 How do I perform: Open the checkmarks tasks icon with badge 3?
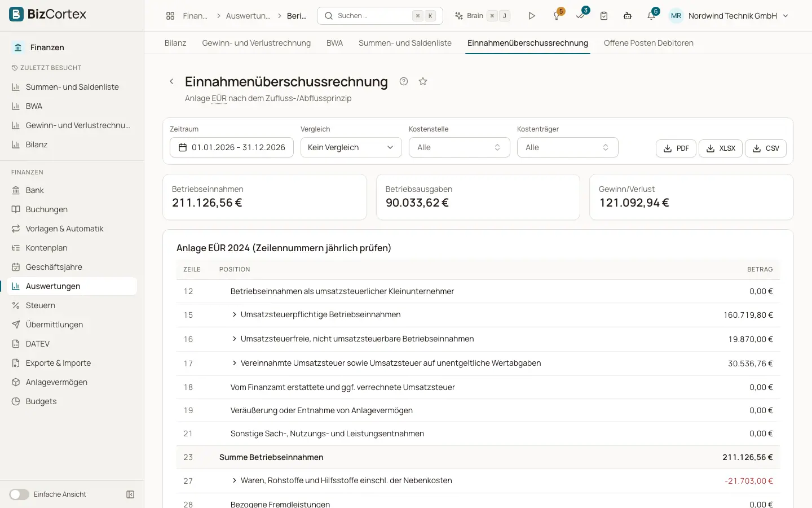click(580, 16)
